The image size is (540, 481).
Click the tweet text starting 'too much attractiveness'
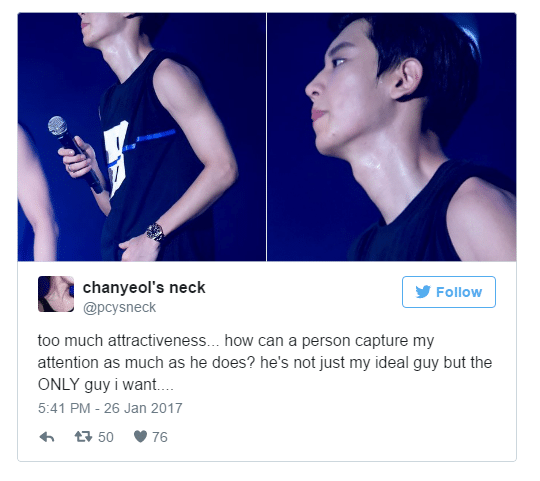click(265, 363)
